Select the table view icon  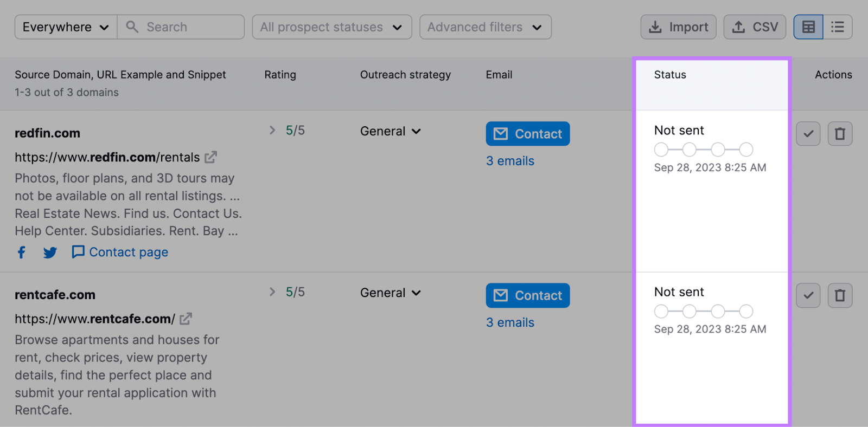coord(808,27)
